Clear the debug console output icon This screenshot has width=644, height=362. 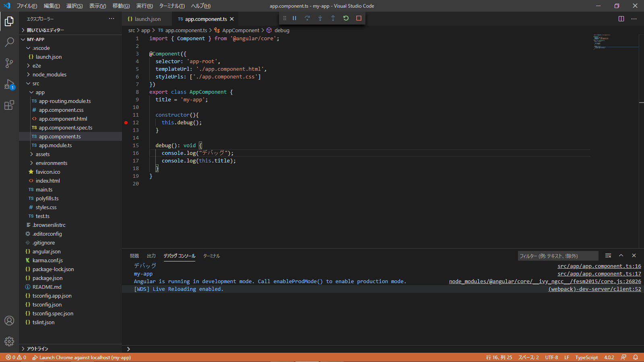(608, 256)
